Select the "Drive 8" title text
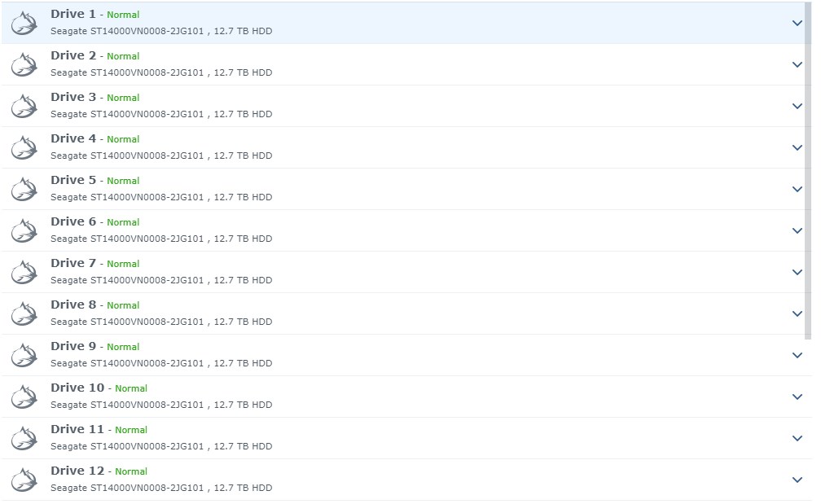 (x=73, y=305)
